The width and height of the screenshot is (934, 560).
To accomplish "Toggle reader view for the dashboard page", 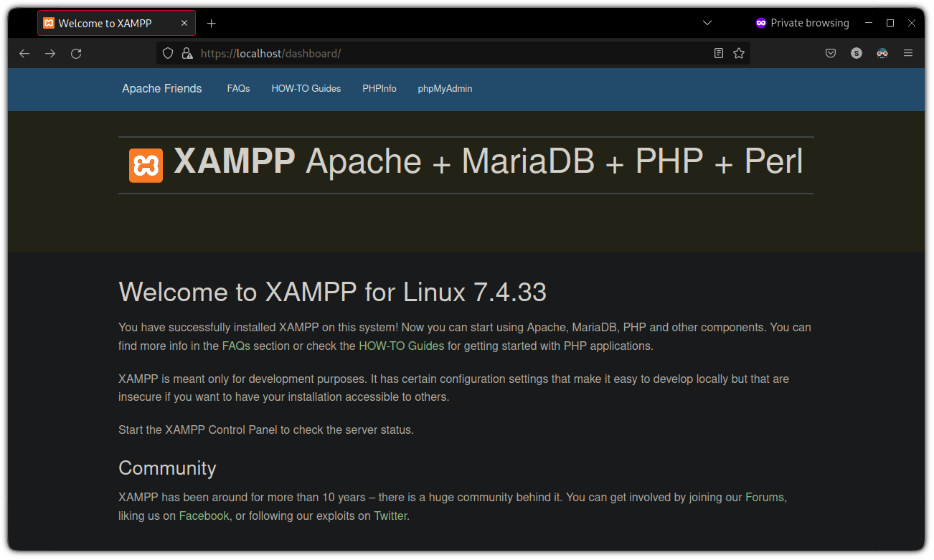I will [718, 53].
